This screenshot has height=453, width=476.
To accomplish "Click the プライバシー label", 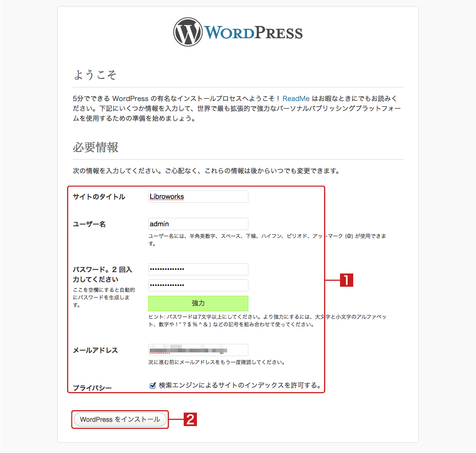I will (92, 388).
